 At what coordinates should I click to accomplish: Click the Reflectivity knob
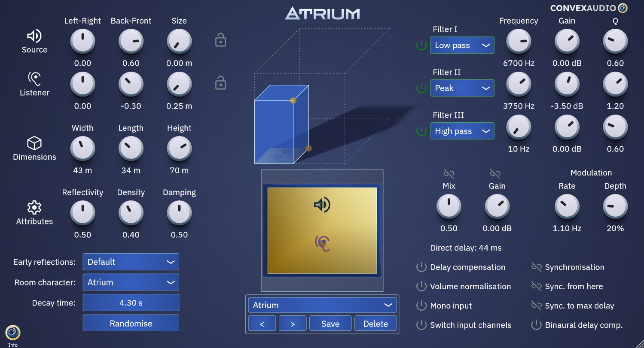82,213
